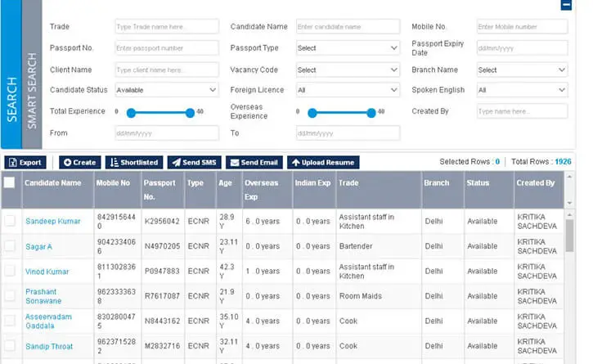593x364 pixels.
Task: Click the Export toolbar button
Action: [25, 163]
